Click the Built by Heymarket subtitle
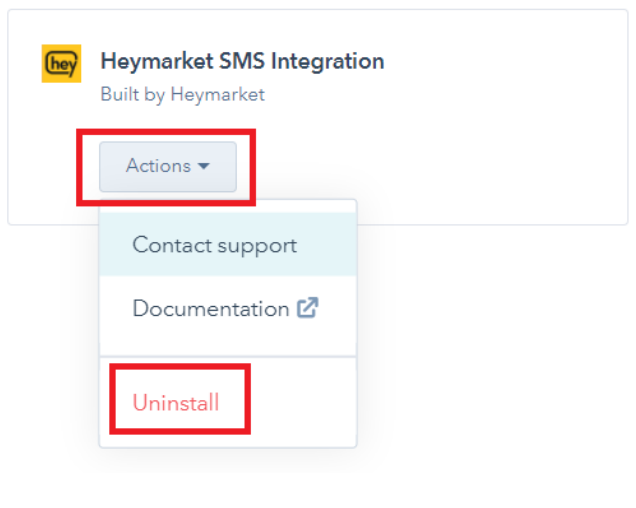636x508 pixels. (x=183, y=95)
